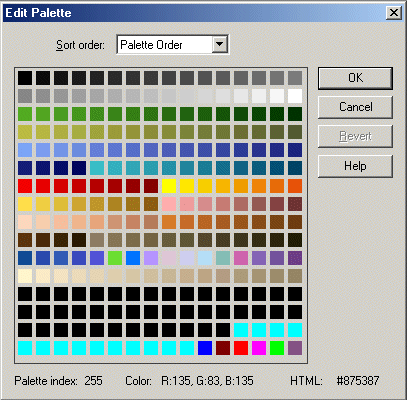Choose the pure red swatch in bottom row
Image resolution: width=407 pixels, height=400 pixels.
(x=241, y=348)
